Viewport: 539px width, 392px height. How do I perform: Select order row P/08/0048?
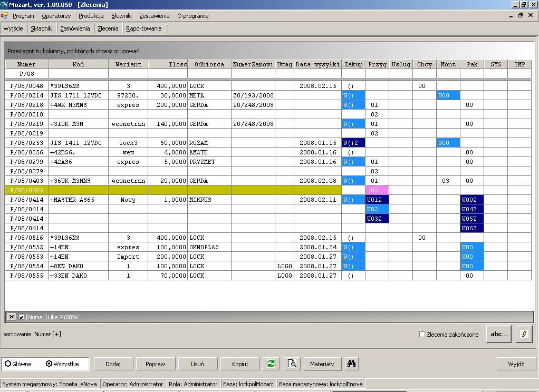click(x=268, y=86)
